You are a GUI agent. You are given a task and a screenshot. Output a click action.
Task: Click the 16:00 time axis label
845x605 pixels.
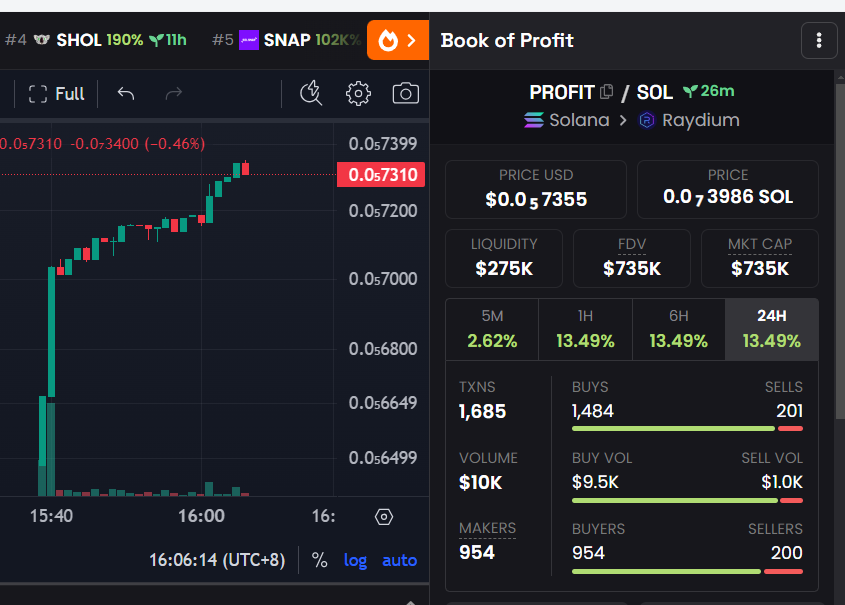pyautogui.click(x=202, y=516)
